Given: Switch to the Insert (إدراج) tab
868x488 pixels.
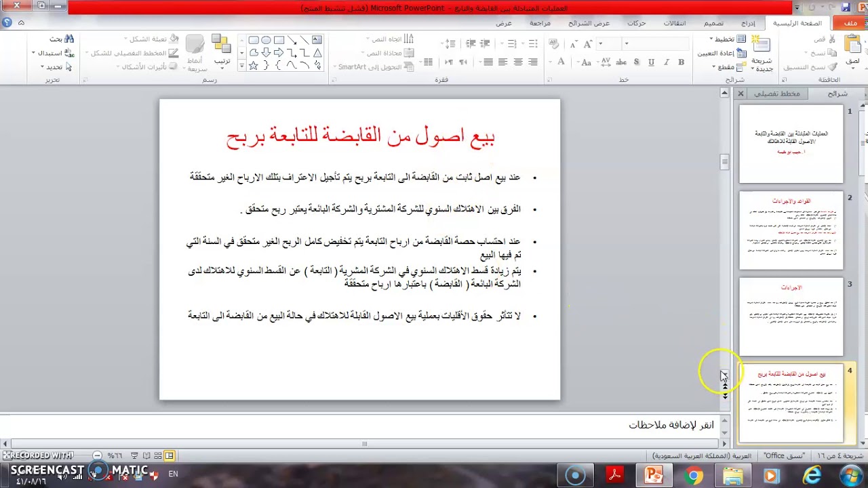Looking at the screenshot, I should (748, 23).
